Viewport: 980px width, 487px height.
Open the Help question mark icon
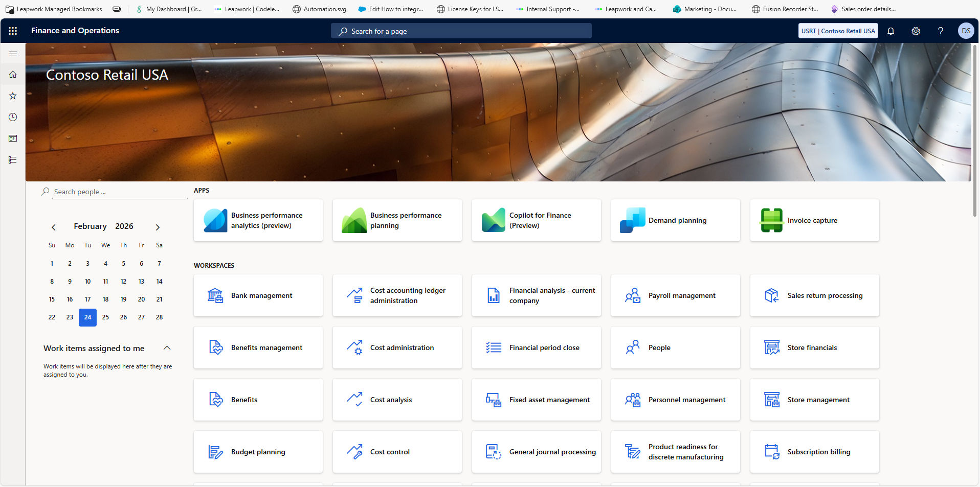pos(940,31)
